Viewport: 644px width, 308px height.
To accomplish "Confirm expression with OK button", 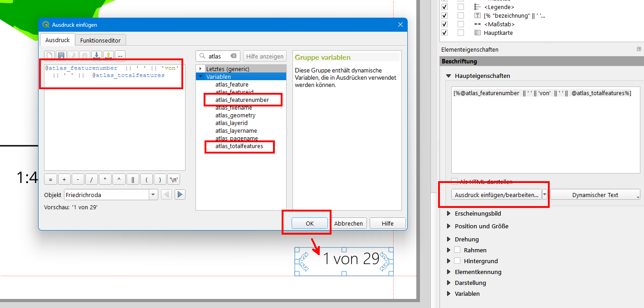I will tap(310, 223).
